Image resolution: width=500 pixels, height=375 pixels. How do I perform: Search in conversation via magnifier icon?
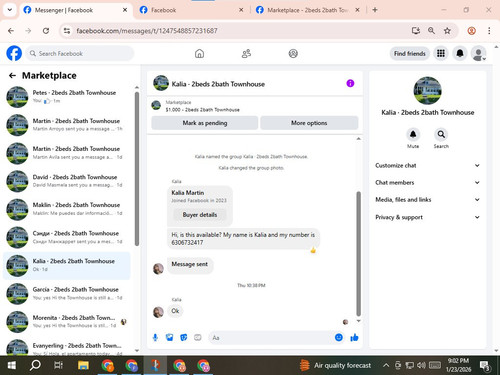tap(441, 134)
